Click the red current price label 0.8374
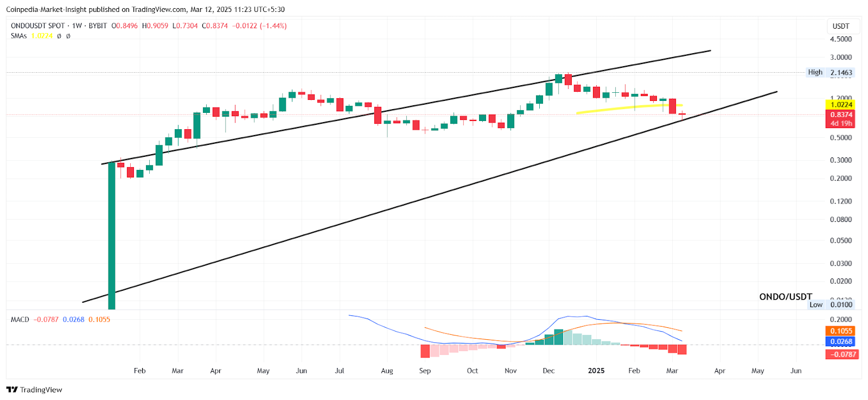 pos(841,115)
